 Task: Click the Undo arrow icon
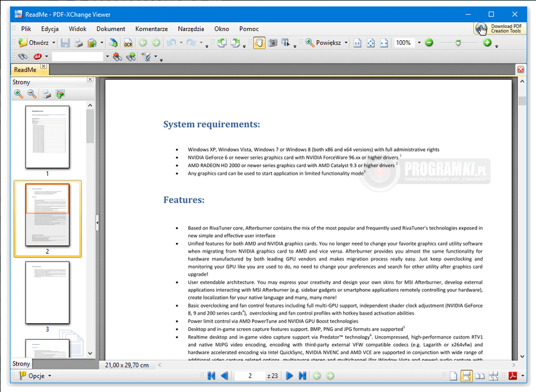point(171,43)
